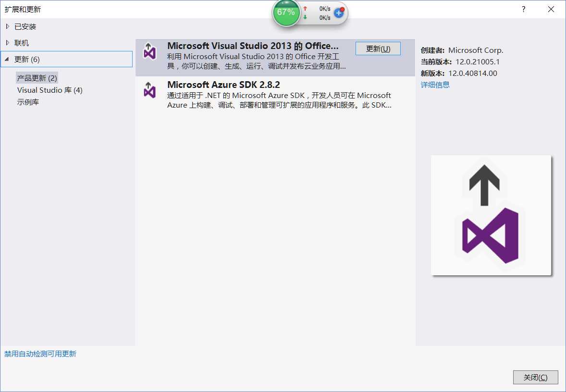The width and height of the screenshot is (566, 392).
Task: Select 产品更新 (2) subcategory
Action: [37, 78]
